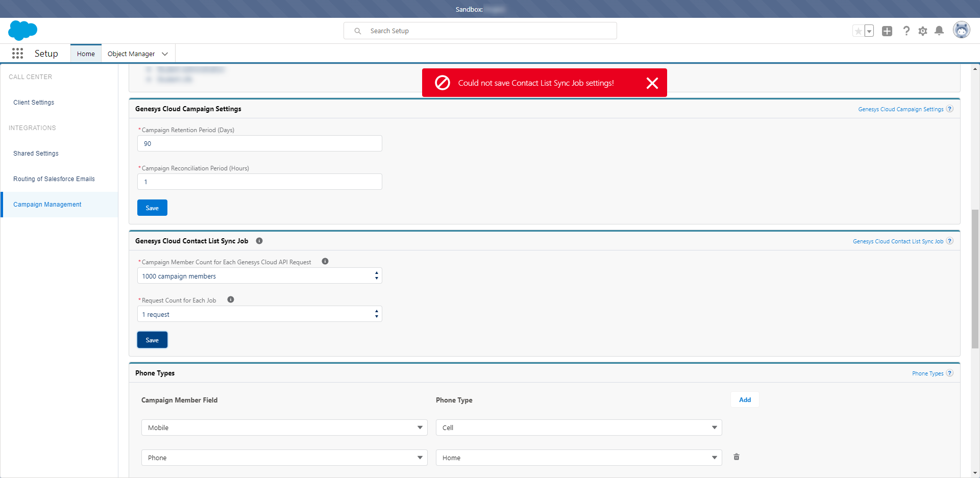Click the search magnifier icon
Screen dimensions: 980x478
358,31
